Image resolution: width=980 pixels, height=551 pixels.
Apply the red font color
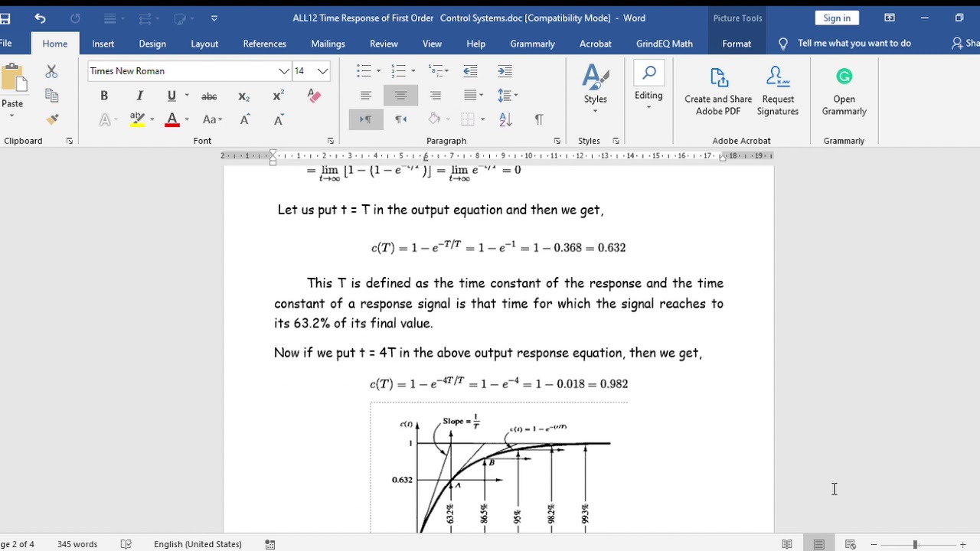coord(172,119)
